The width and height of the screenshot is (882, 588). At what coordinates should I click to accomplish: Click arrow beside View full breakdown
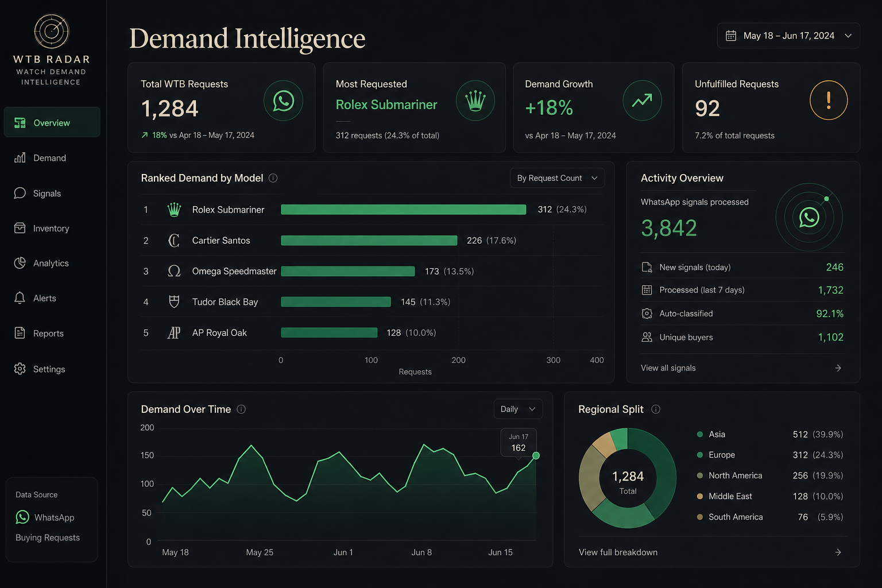pos(838,552)
